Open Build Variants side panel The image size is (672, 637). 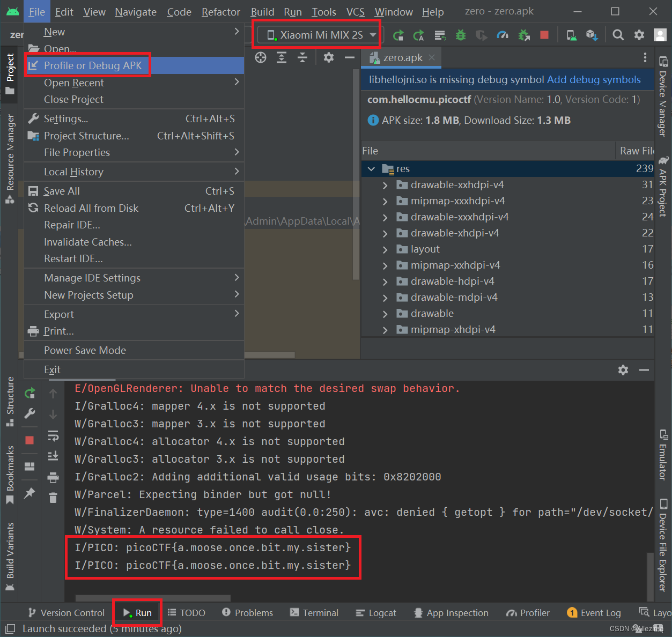10,557
